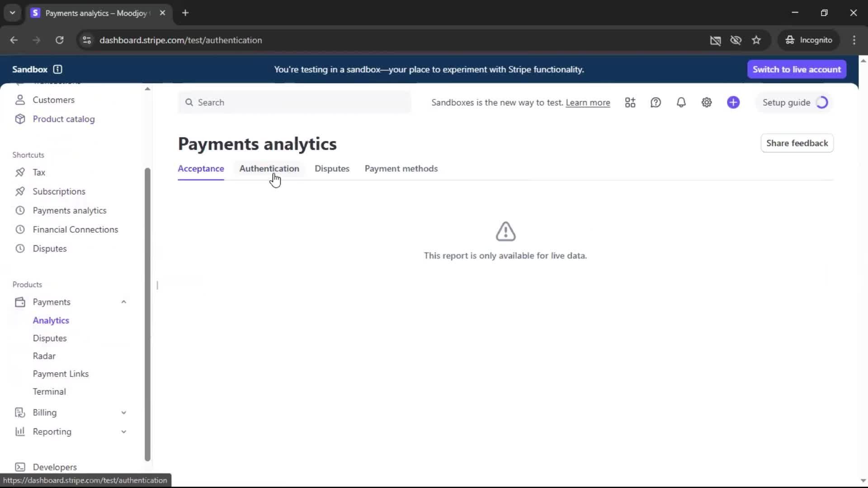Click the Share feedback button
Screen dimensions: 868x488
point(797,143)
